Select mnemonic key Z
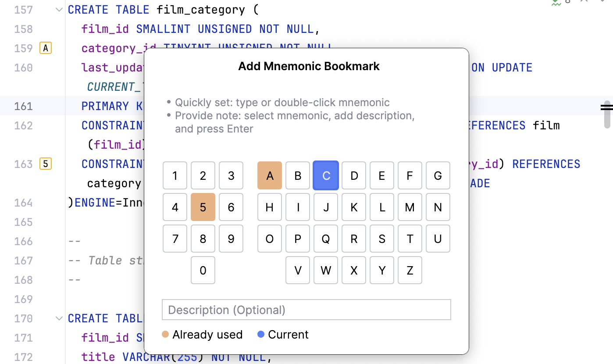 410,270
